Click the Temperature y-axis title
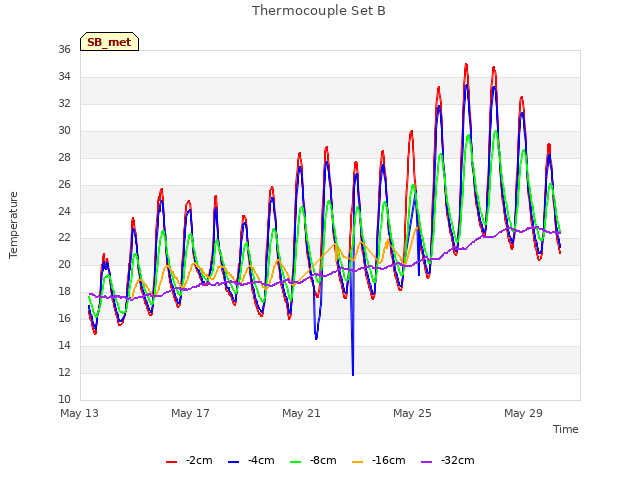This screenshot has height=480, width=640. pos(13,225)
